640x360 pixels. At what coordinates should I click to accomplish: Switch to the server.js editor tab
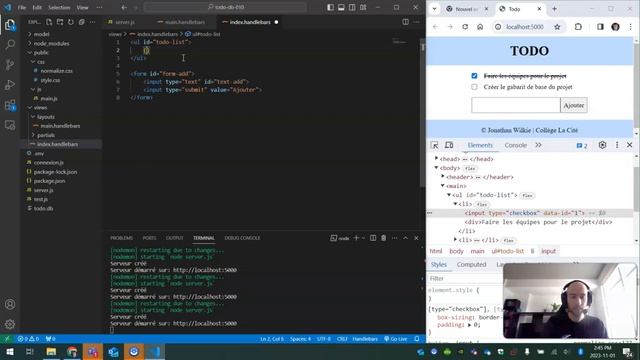(125, 22)
